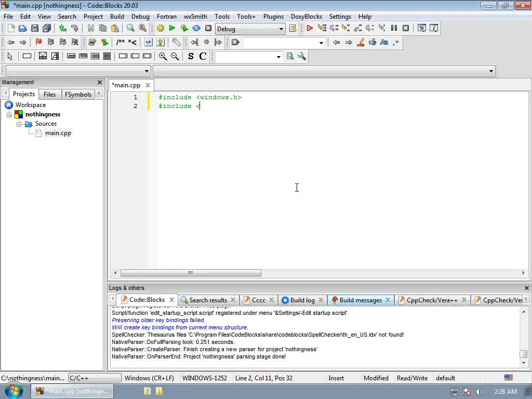Viewport: 532px width, 399px height.
Task: Open Debugging windows icon
Action: coord(422,28)
